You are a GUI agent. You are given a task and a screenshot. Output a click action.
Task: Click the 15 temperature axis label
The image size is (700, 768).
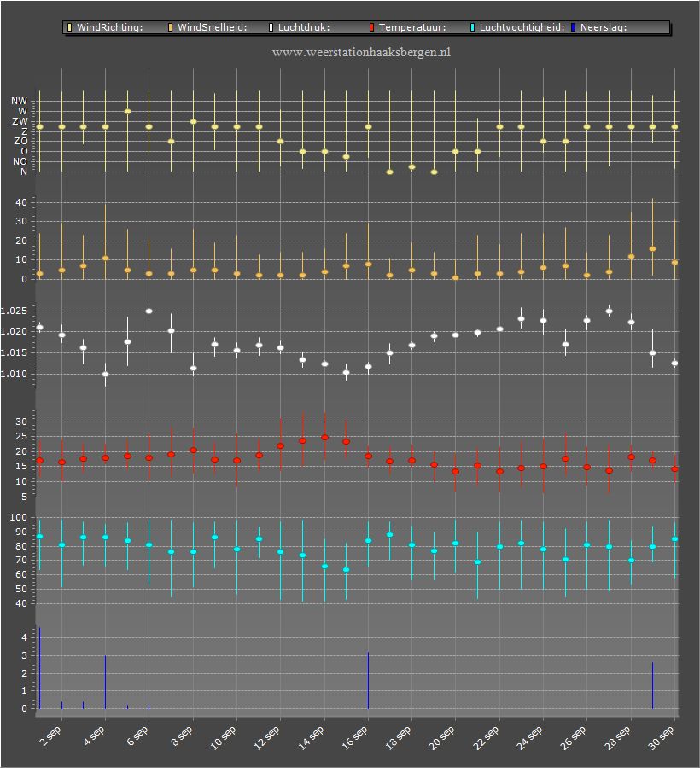(x=21, y=466)
